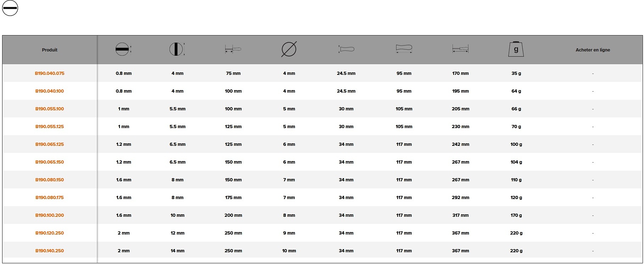Open product link B190.140.250

pos(50,251)
